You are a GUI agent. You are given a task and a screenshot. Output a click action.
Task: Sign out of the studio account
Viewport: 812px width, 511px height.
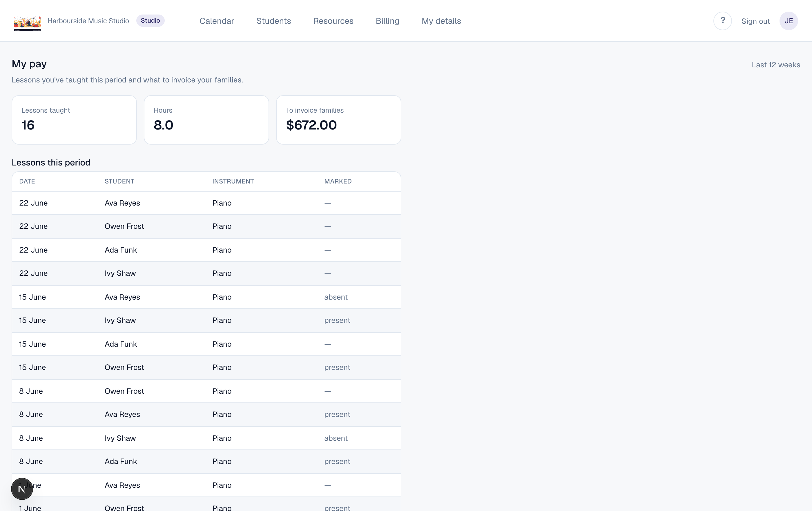[755, 21]
